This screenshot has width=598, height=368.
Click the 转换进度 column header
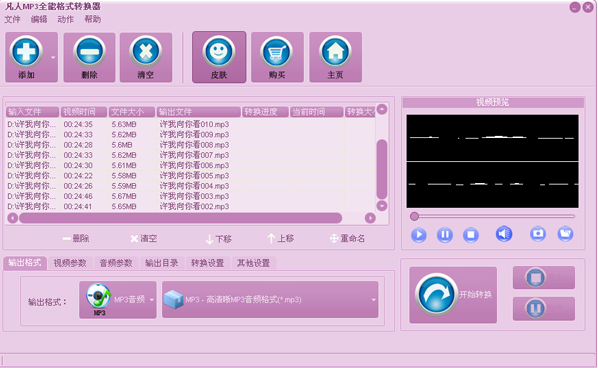(x=265, y=112)
